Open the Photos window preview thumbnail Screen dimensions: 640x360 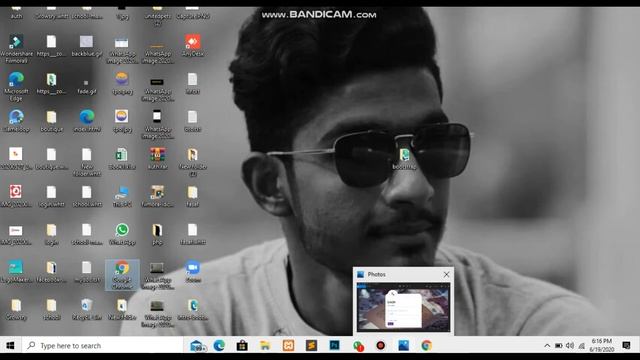click(x=403, y=307)
